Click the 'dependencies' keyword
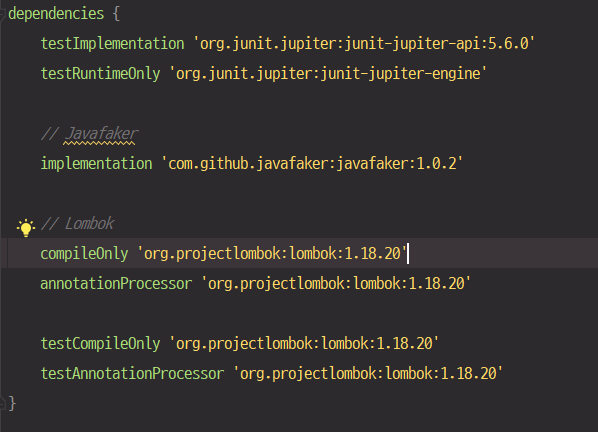Viewport: 598px width, 432px height. click(x=56, y=14)
